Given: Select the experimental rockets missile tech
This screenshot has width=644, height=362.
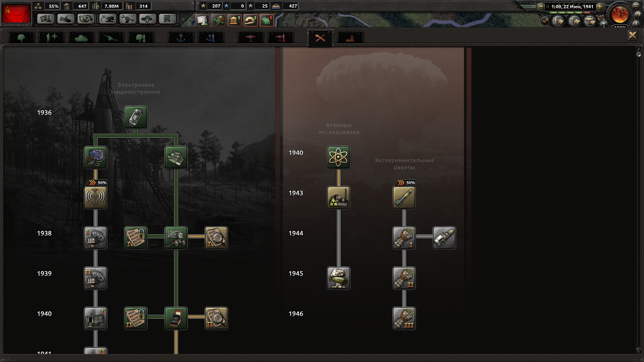Looking at the screenshot, I should point(404,198).
